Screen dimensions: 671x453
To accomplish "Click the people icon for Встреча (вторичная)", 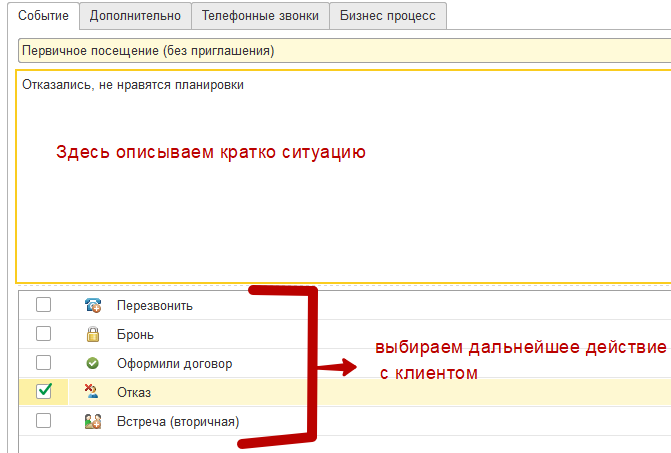I will coord(93,421).
